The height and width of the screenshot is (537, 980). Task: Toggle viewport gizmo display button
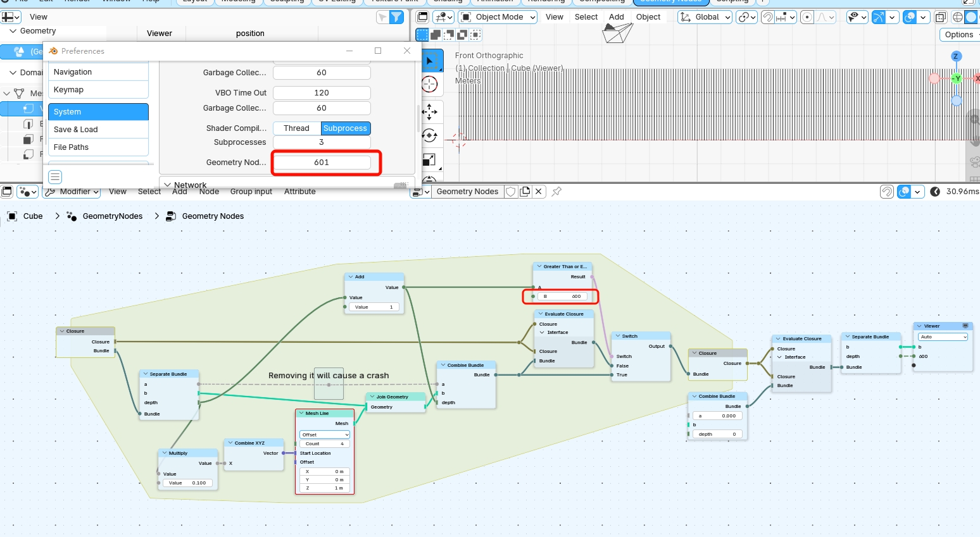[879, 17]
